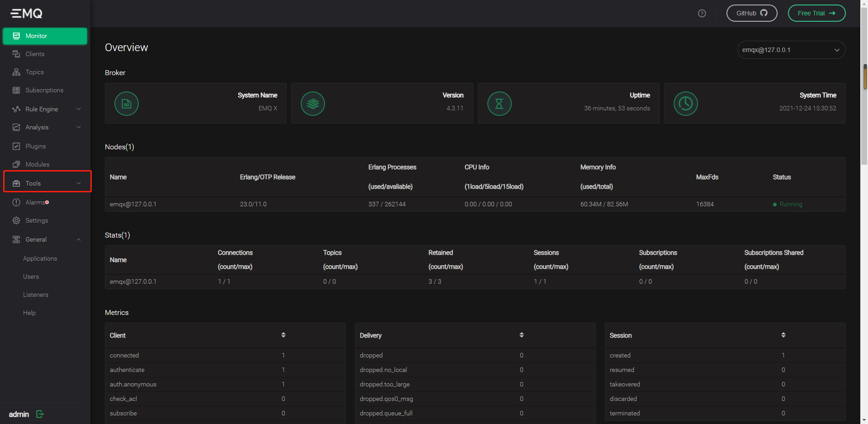Click the scrollbar up arrow

[x=865, y=4]
